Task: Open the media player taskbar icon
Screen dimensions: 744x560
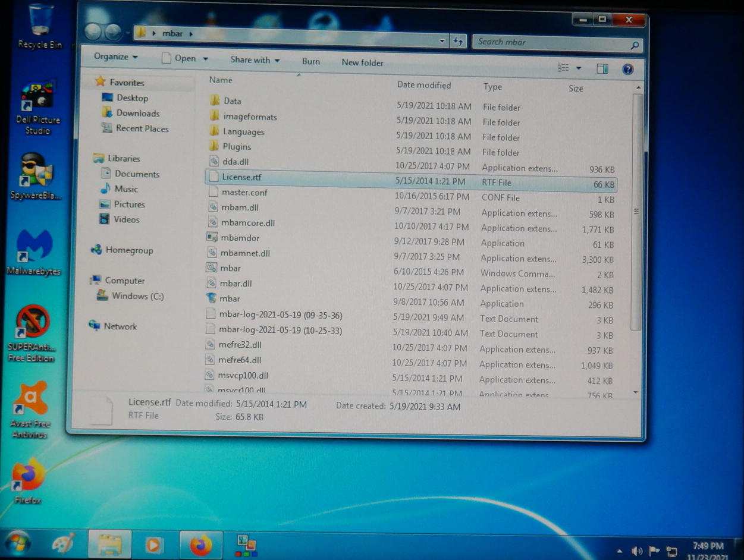Action: (153, 544)
